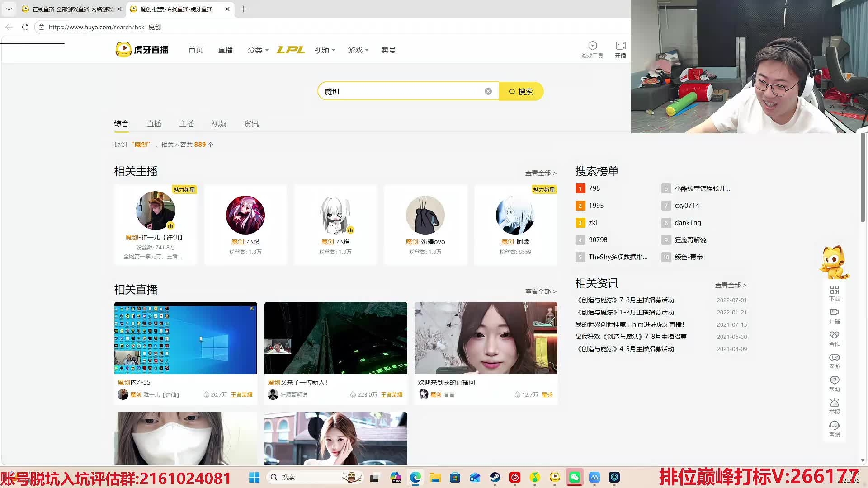Switch to the 在线直播_全部游戏直播 browser tab
This screenshot has width=868, height=488.
pos(71,9)
